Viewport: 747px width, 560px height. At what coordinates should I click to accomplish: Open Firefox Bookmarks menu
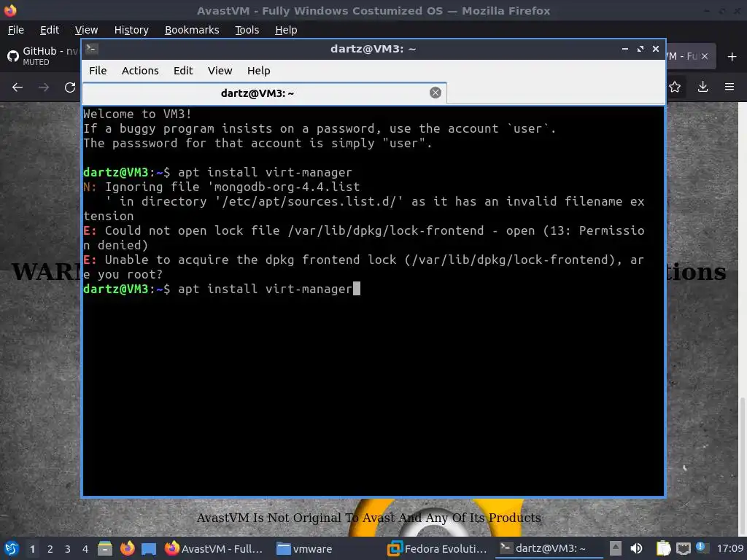[x=192, y=30]
